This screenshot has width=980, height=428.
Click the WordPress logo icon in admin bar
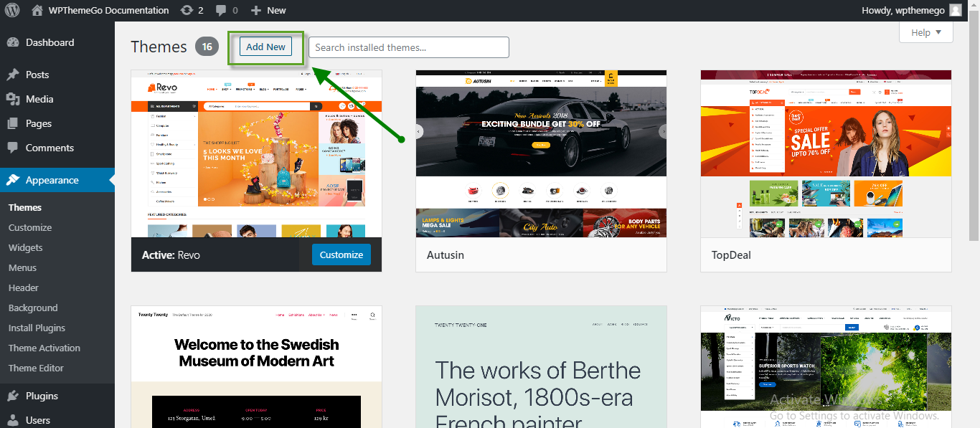(15, 10)
